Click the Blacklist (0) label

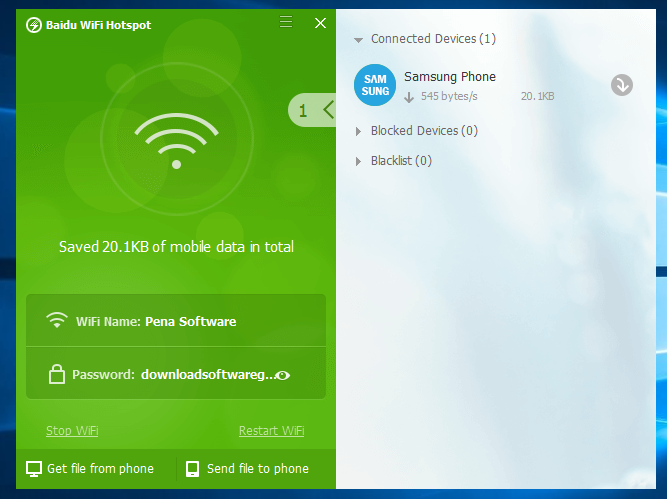401,161
